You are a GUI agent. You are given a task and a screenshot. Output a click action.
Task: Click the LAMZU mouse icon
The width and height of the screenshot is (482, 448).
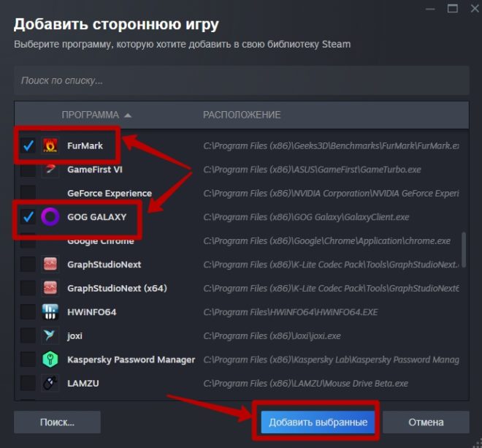[x=50, y=383]
